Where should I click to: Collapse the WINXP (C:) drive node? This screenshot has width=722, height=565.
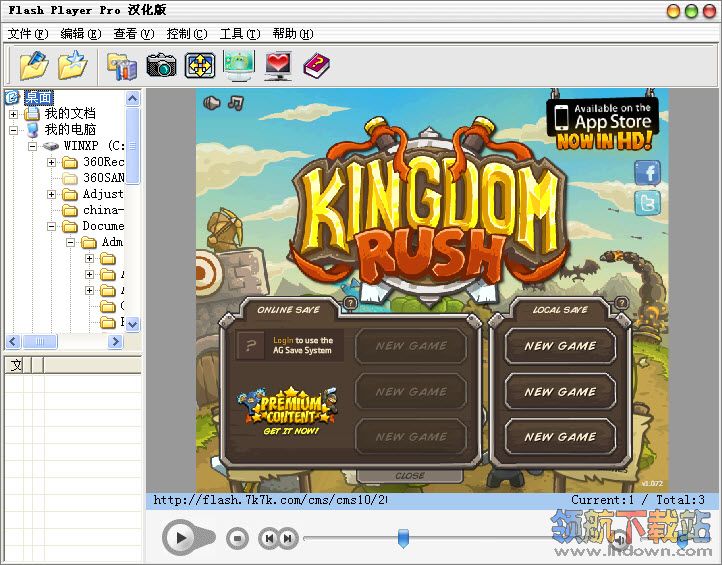tap(32, 146)
